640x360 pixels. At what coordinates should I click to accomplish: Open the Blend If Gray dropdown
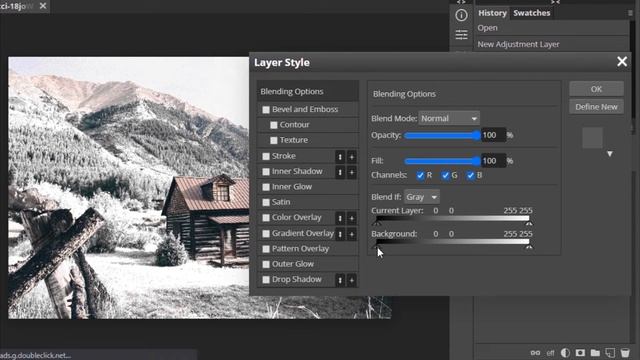coord(422,197)
